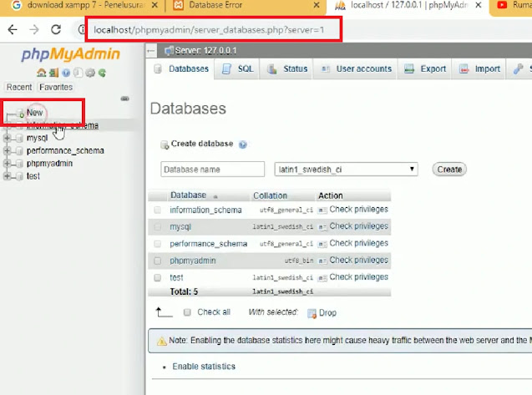Tick checkbox for performance_schema row

(x=157, y=244)
